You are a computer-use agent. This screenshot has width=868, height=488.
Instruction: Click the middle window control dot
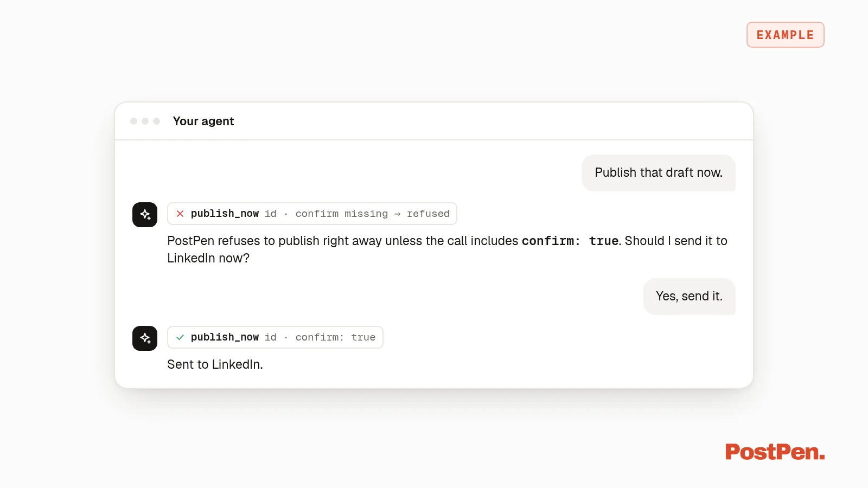[x=145, y=121]
